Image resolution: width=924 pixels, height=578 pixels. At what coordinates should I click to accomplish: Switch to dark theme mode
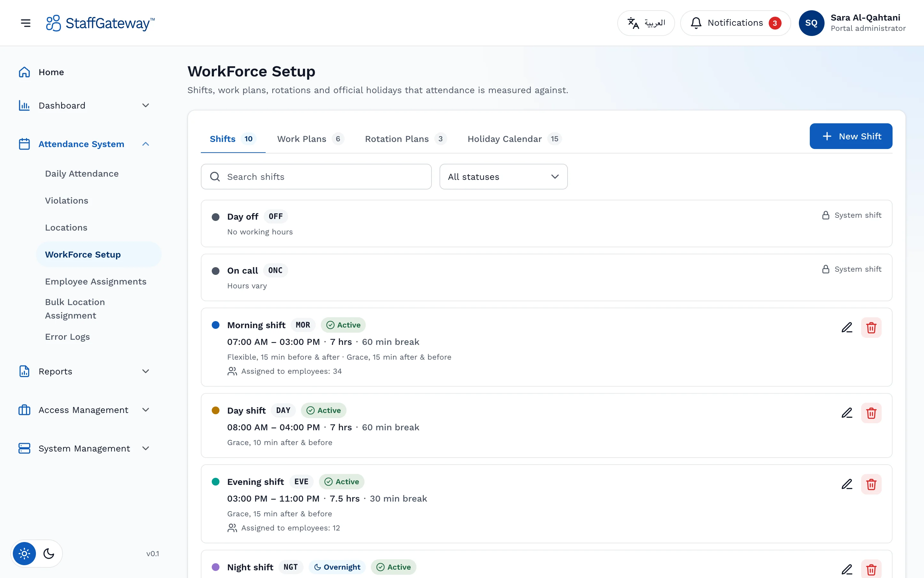pyautogui.click(x=49, y=554)
